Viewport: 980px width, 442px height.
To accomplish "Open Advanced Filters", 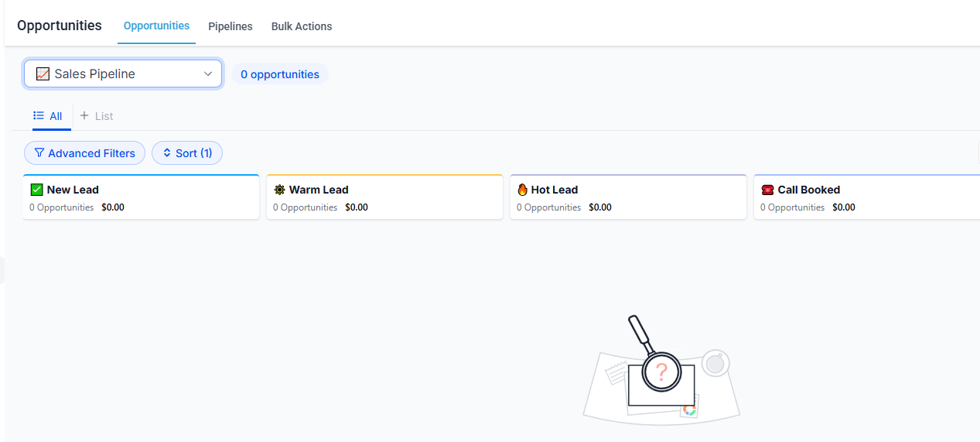I will coord(85,153).
